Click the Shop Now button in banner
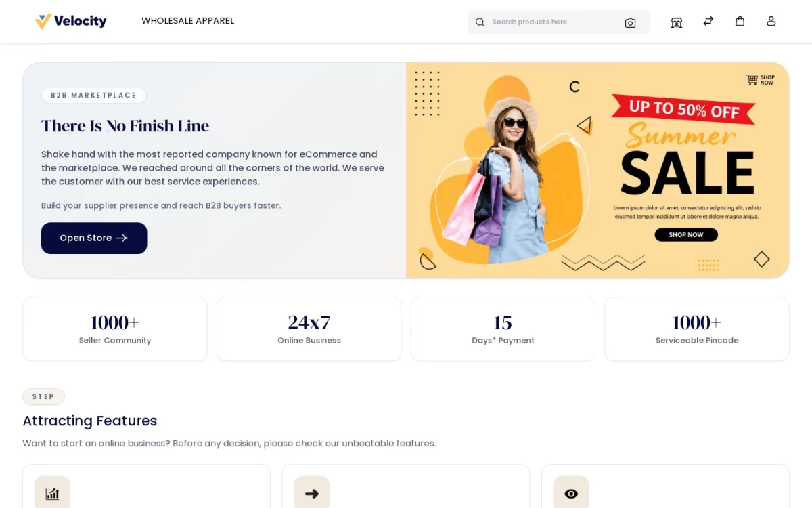 (x=686, y=235)
